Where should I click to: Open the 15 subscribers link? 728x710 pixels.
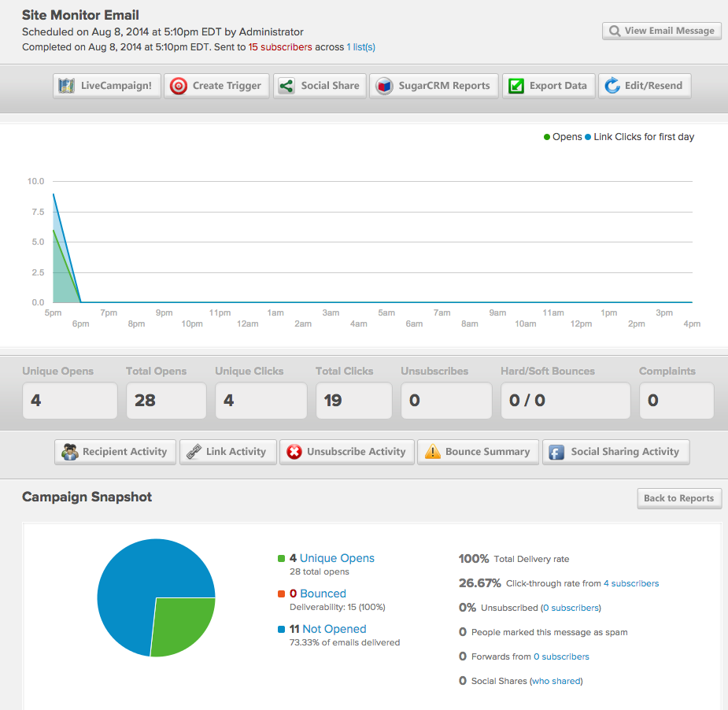pos(280,47)
